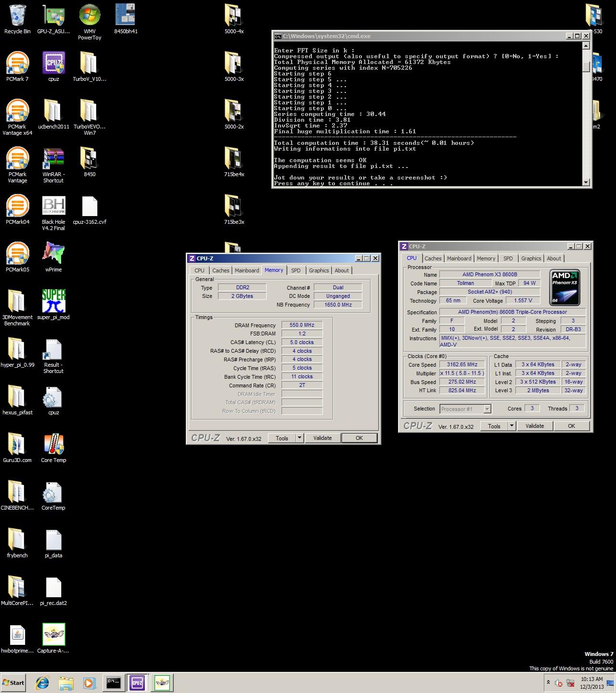Click the cmd.exe title bar icon
This screenshot has height=693, width=616.
(278, 36)
